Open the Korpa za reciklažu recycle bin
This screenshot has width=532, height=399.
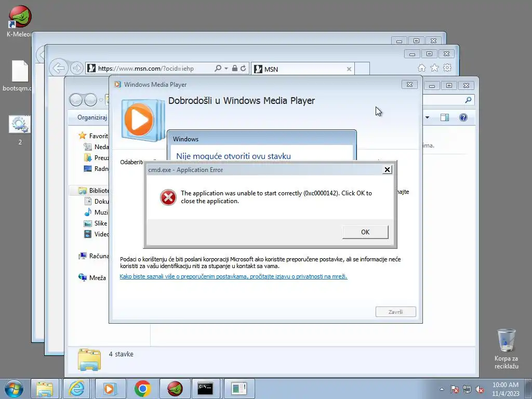[506, 349]
